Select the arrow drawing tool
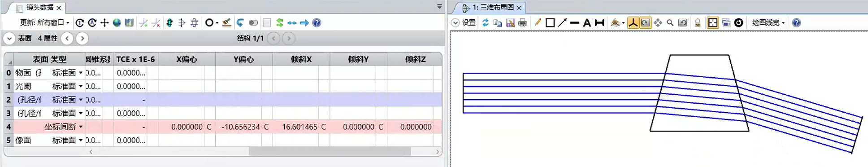 [562, 22]
